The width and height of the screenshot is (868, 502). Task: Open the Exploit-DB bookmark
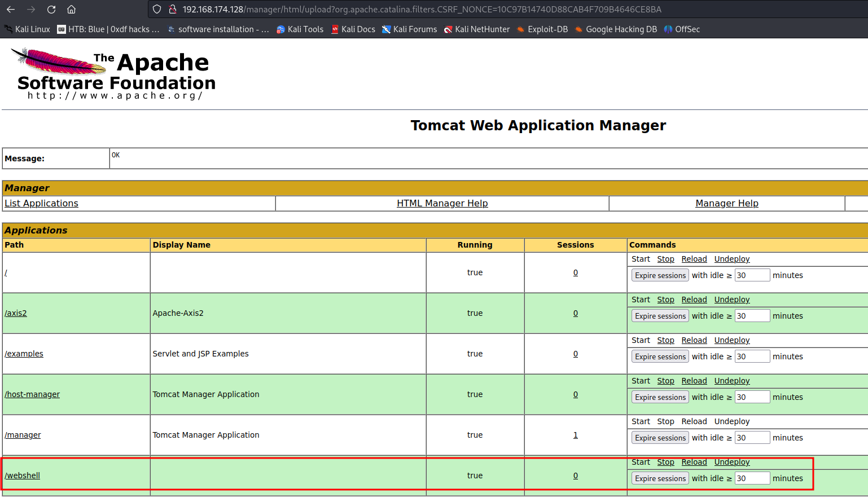coord(542,29)
